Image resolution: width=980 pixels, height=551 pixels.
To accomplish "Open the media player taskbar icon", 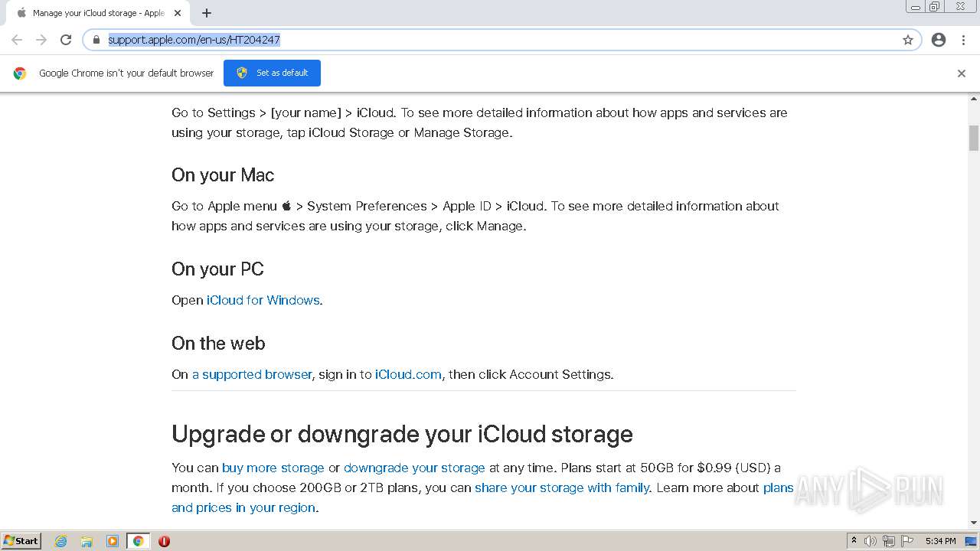I will [113, 541].
